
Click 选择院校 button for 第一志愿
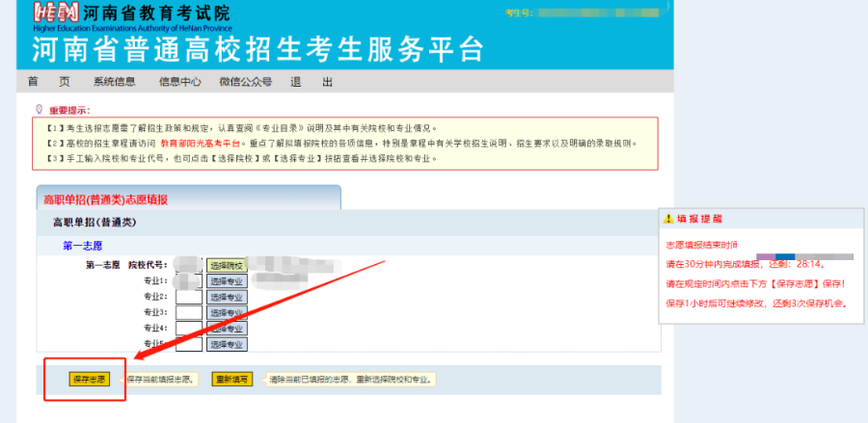pos(227,265)
